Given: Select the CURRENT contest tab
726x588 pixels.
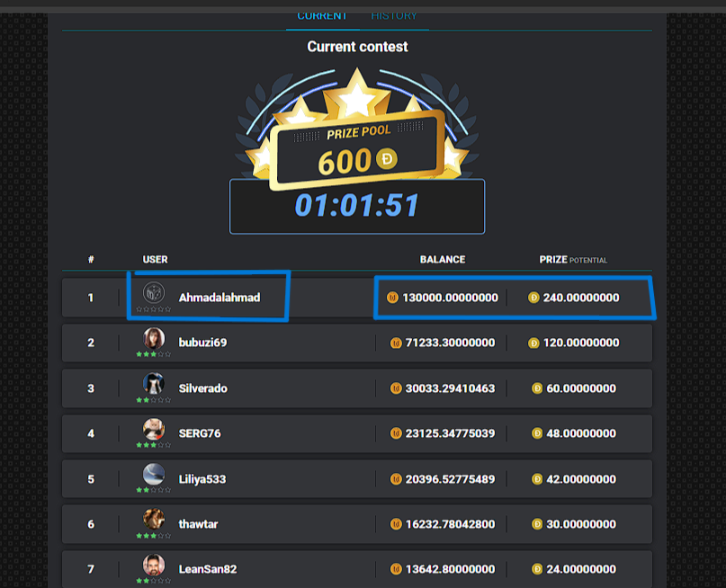Looking at the screenshot, I should pyautogui.click(x=322, y=15).
